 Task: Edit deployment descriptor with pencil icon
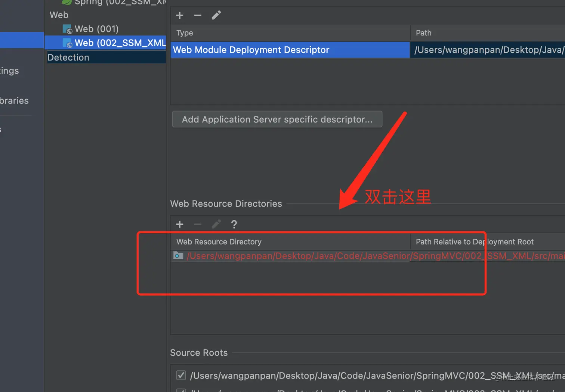(216, 15)
